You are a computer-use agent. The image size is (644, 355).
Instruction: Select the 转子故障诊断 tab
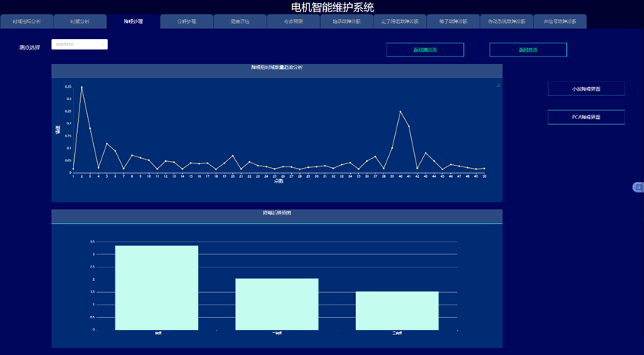pyautogui.click(x=453, y=21)
